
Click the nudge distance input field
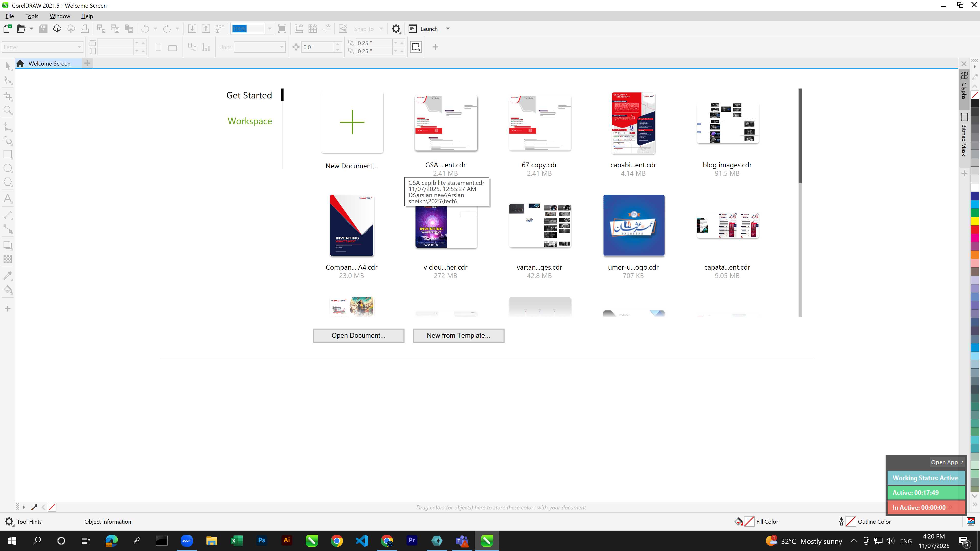pyautogui.click(x=317, y=47)
